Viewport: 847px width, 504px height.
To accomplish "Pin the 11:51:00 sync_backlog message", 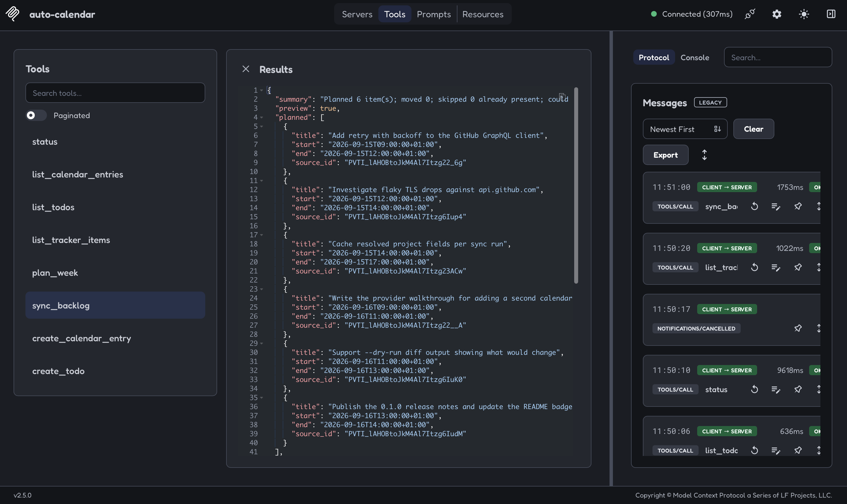I will click(x=798, y=206).
